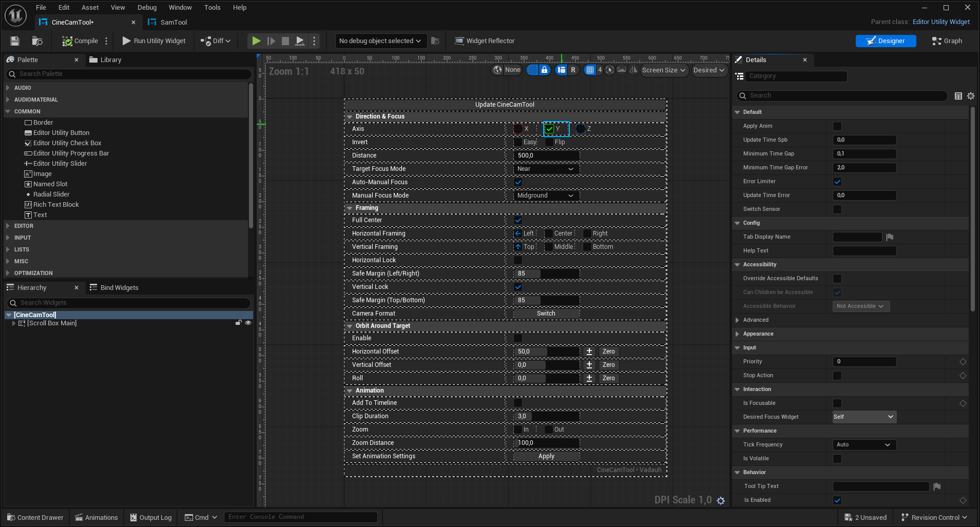980x527 pixels.
Task: Click the Compile button
Action: [80, 41]
